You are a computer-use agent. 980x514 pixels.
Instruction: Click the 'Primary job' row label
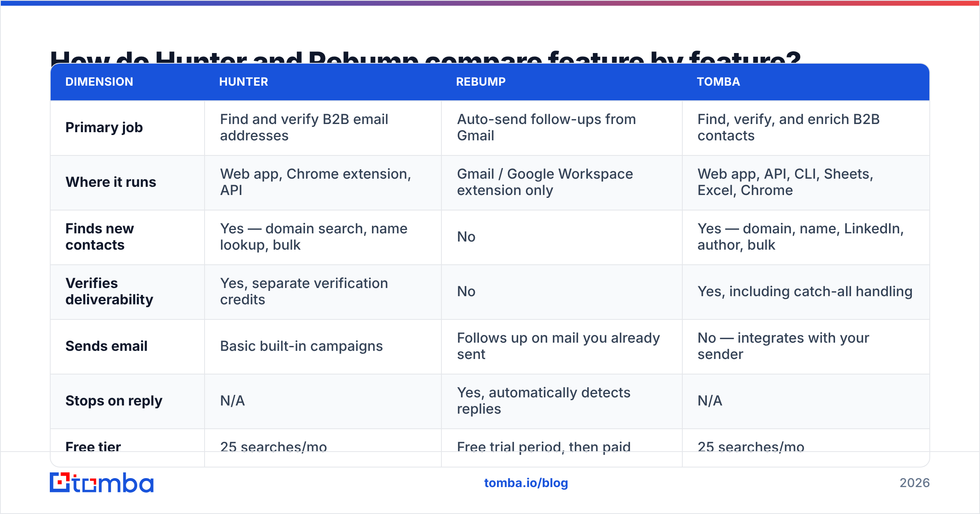pos(104,128)
